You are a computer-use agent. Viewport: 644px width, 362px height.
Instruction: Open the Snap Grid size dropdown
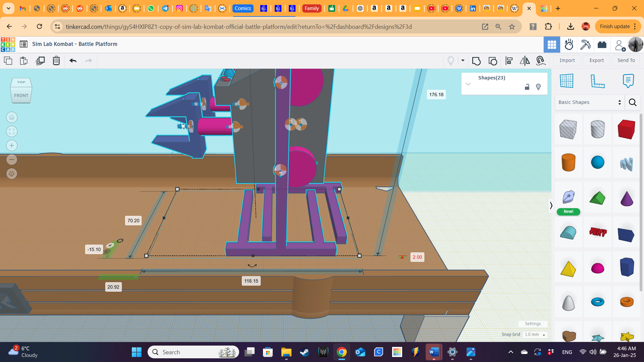point(535,335)
